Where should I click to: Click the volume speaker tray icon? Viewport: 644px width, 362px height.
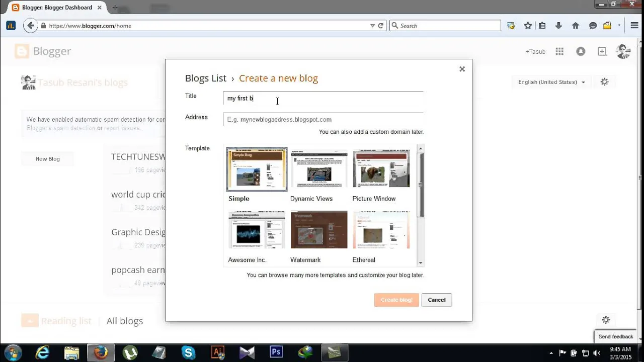597,353
